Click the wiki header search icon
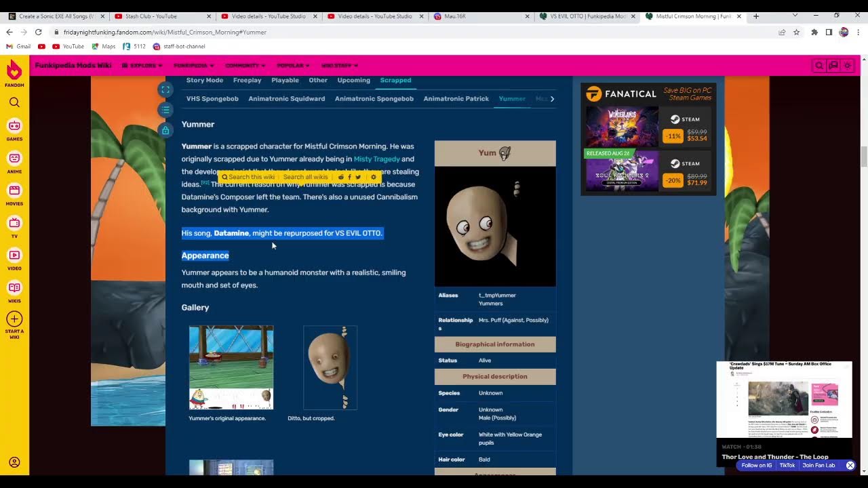 (x=819, y=66)
